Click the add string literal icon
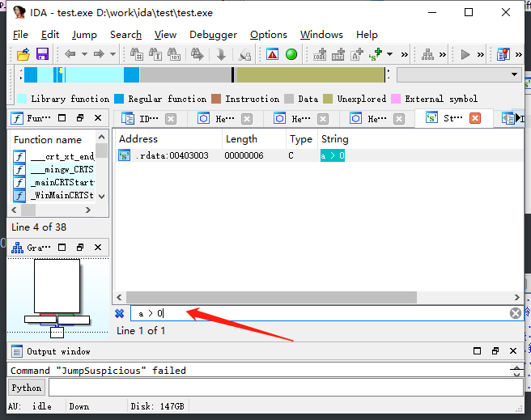 click(357, 54)
